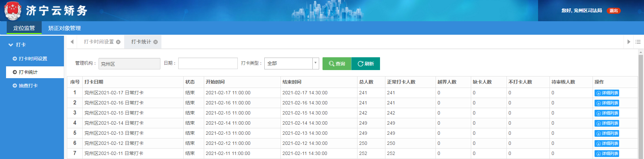Open the tab list menu icon
This screenshot has height=159, width=644.
tap(638, 42)
